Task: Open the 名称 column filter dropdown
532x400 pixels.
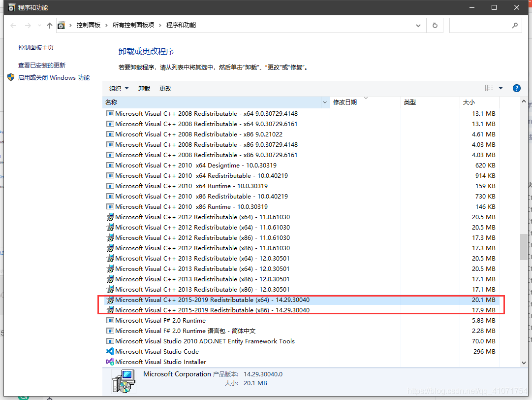Action: tap(325, 102)
